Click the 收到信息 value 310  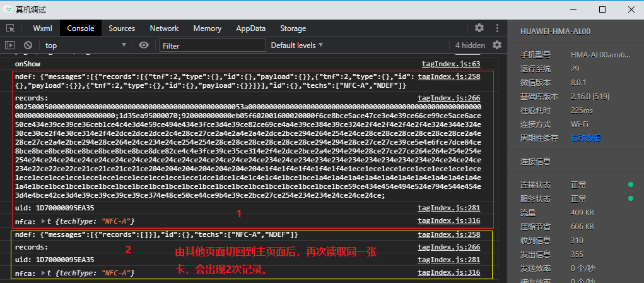(x=577, y=240)
